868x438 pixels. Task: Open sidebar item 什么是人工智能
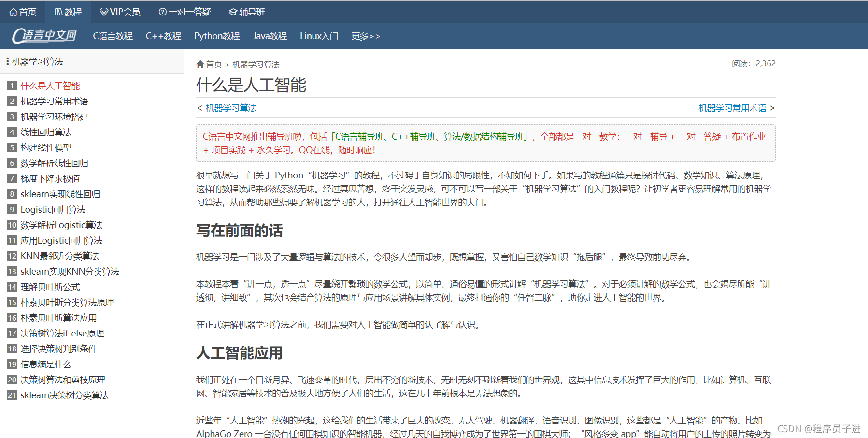click(x=50, y=86)
